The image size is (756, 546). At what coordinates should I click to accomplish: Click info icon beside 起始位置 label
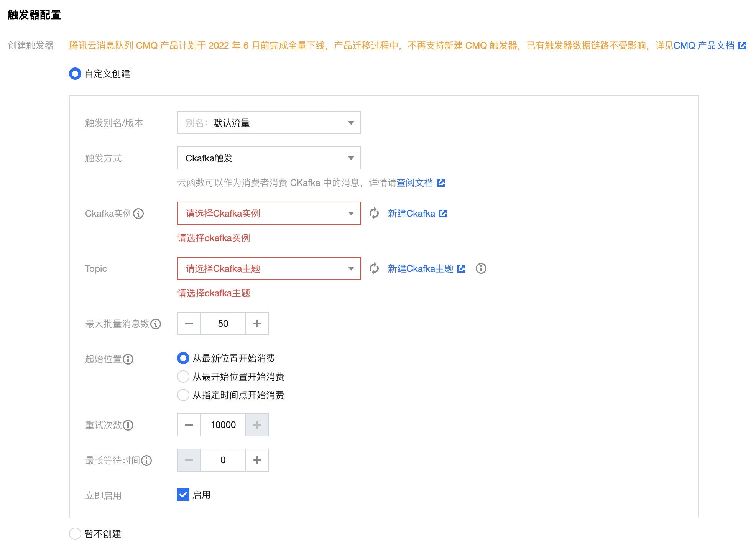coord(128,359)
